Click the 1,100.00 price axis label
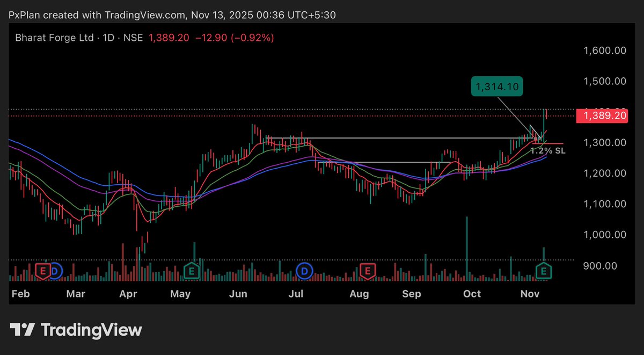The height and width of the screenshot is (355, 644). click(605, 204)
